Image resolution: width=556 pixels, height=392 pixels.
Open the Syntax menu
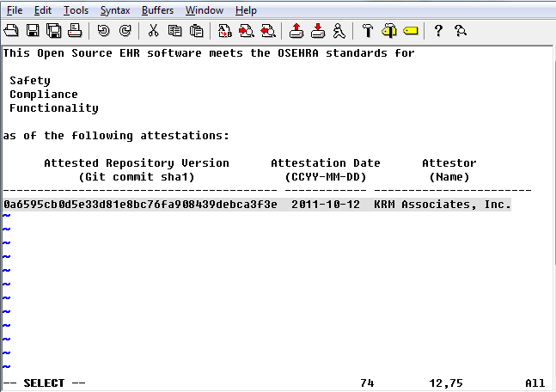coord(115,10)
